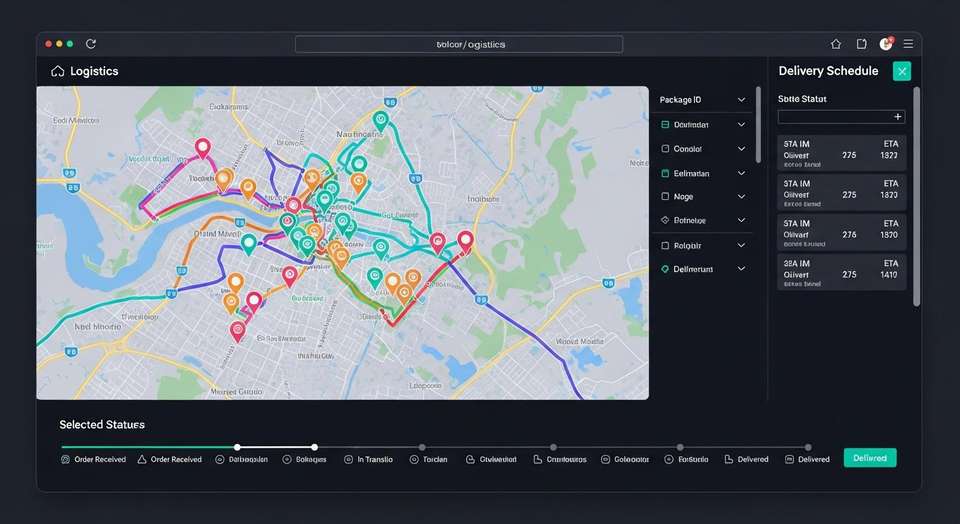Select the teal map pin at top center
This screenshot has width=960, height=524.
380,120
